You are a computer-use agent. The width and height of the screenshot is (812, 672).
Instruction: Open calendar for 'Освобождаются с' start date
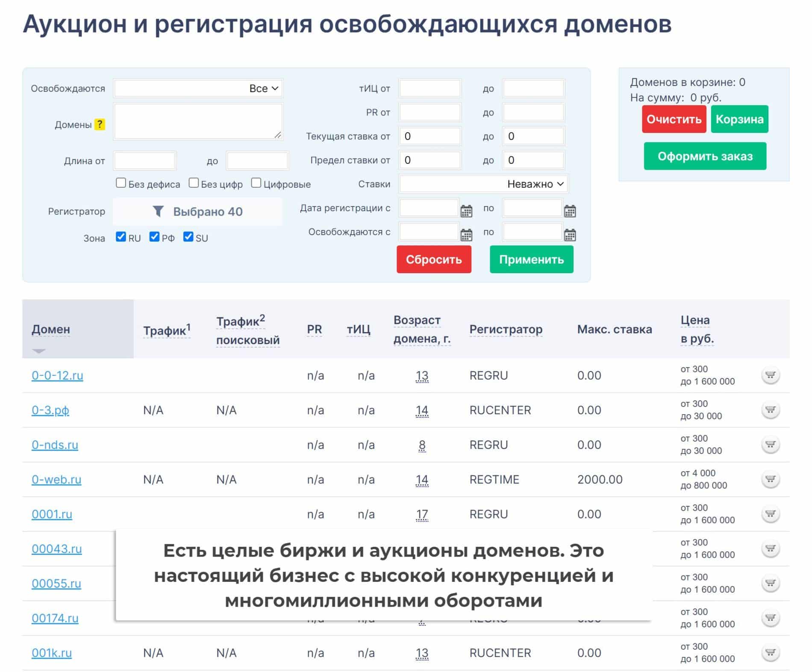(x=466, y=235)
